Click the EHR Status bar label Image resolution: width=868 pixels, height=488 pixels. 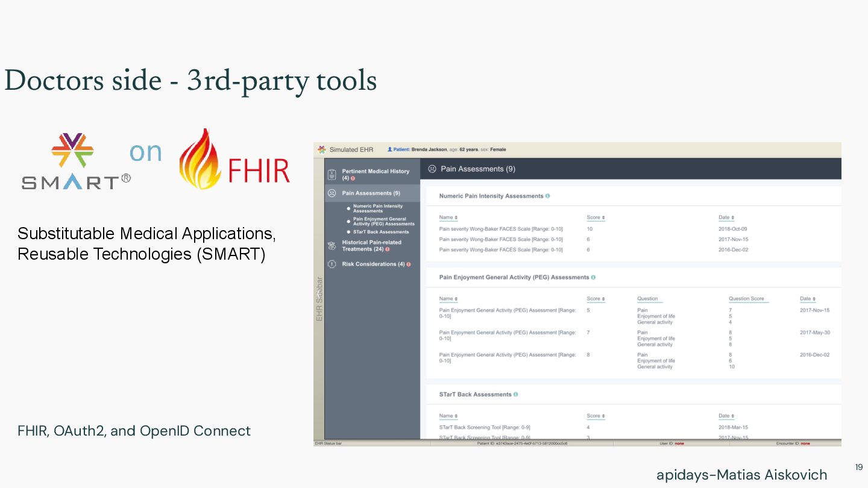pos(328,443)
